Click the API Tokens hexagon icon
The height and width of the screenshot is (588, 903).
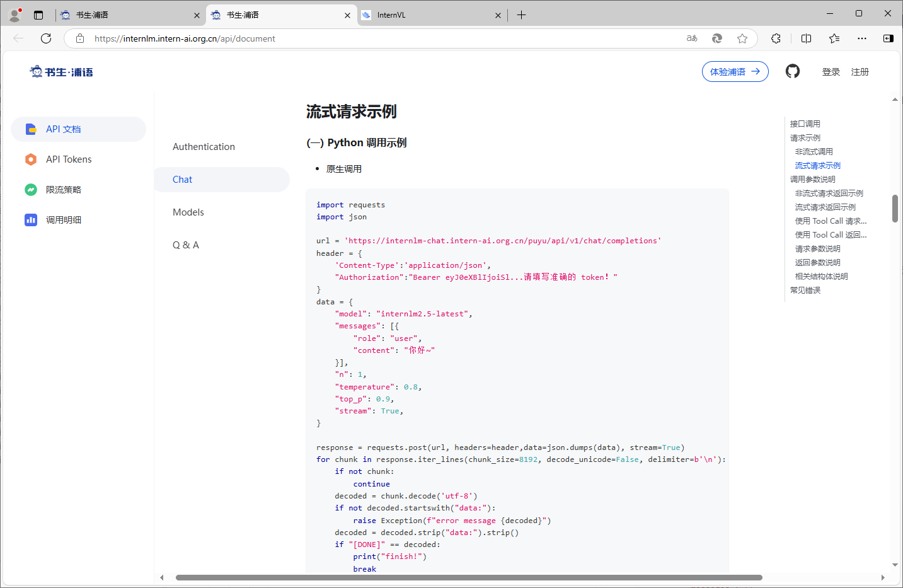click(x=31, y=159)
